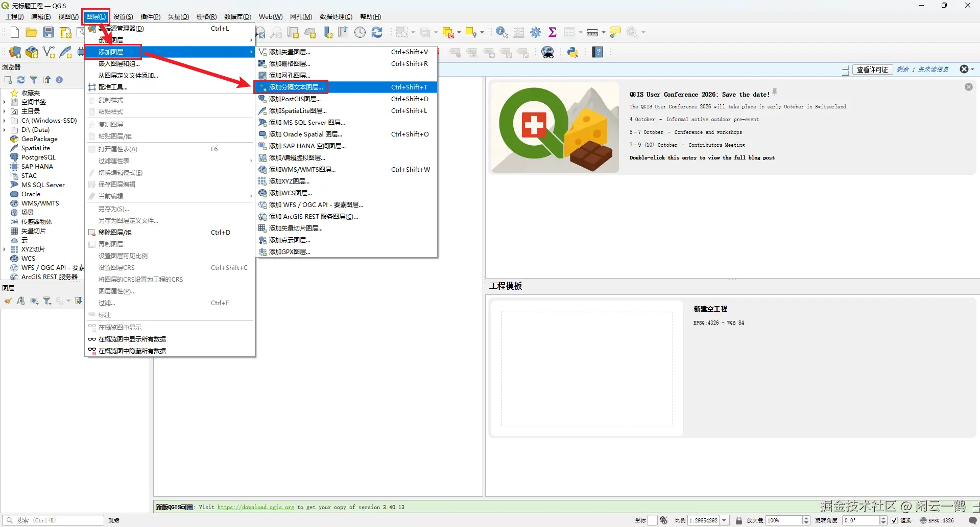The image size is (980, 527).
Task: Increase magnifier value with the up stepper
Action: 807,518
